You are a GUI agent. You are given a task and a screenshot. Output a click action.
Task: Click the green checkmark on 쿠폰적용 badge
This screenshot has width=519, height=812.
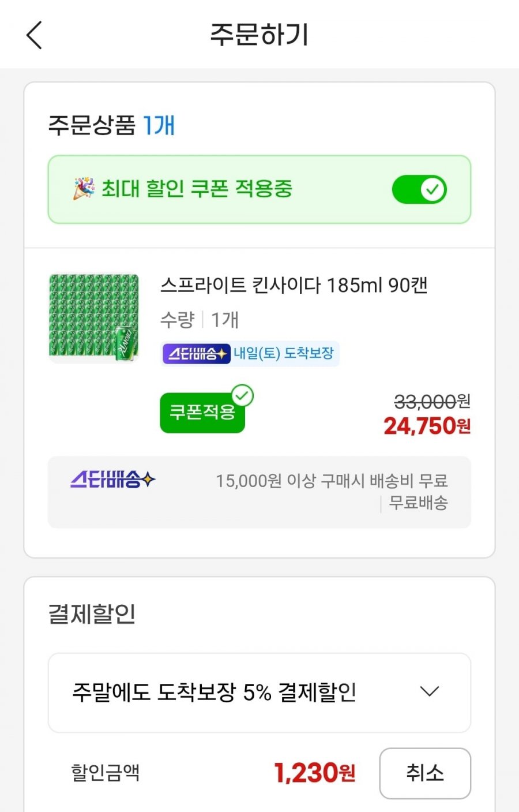click(242, 396)
